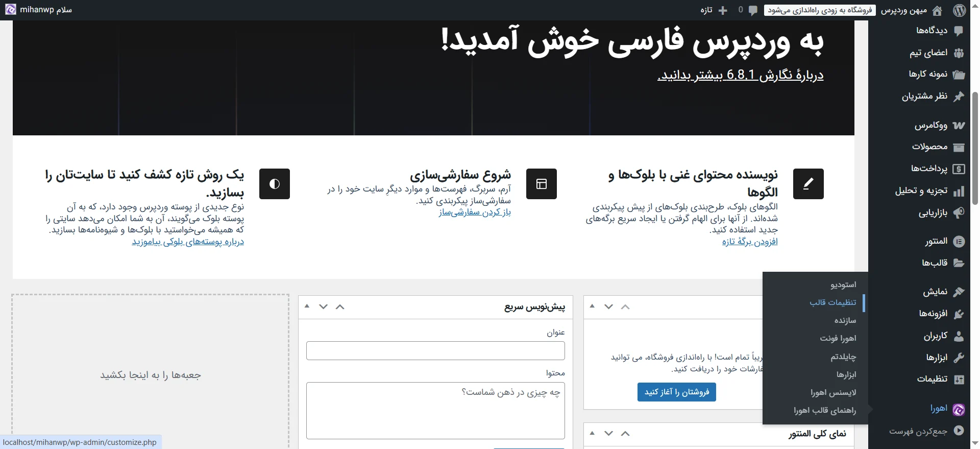Viewport: 980px width, 449px height.
Task: Click the store coming soon notice badge
Action: pos(820,10)
